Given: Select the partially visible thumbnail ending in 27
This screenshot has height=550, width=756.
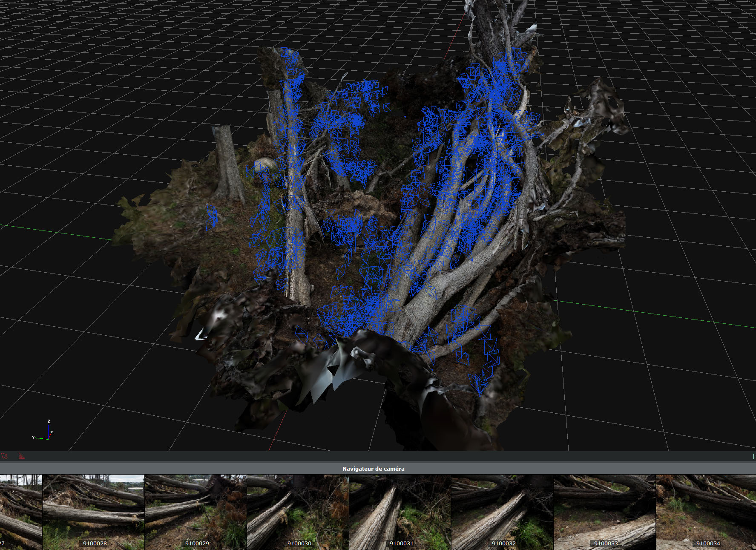Looking at the screenshot, I should (x=20, y=511).
